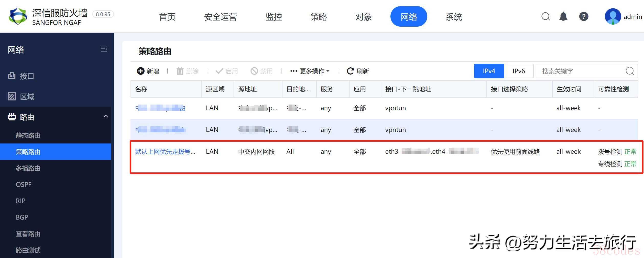This screenshot has height=258, width=644.
Task: Collapse the sidebar using the menu fold icon
Action: [104, 49]
